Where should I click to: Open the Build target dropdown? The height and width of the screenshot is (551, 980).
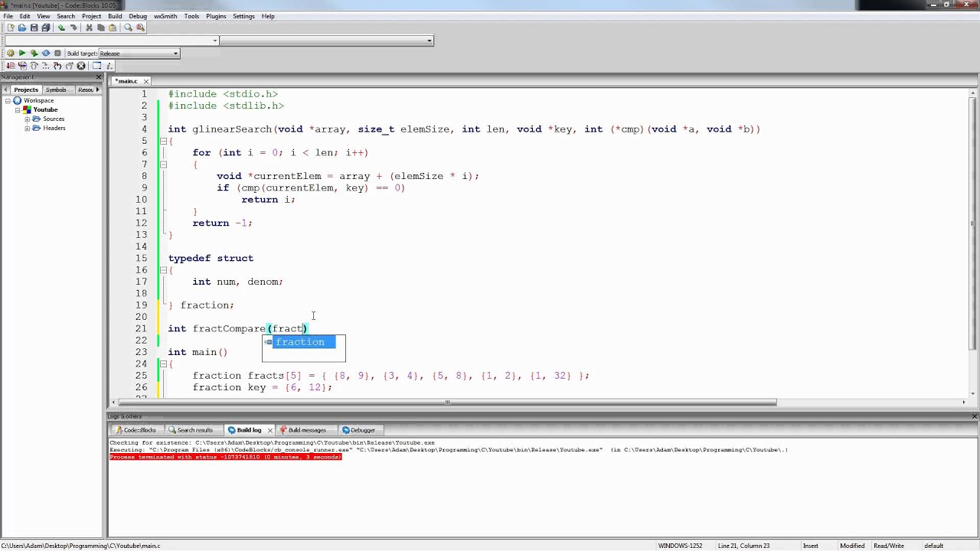click(x=176, y=54)
